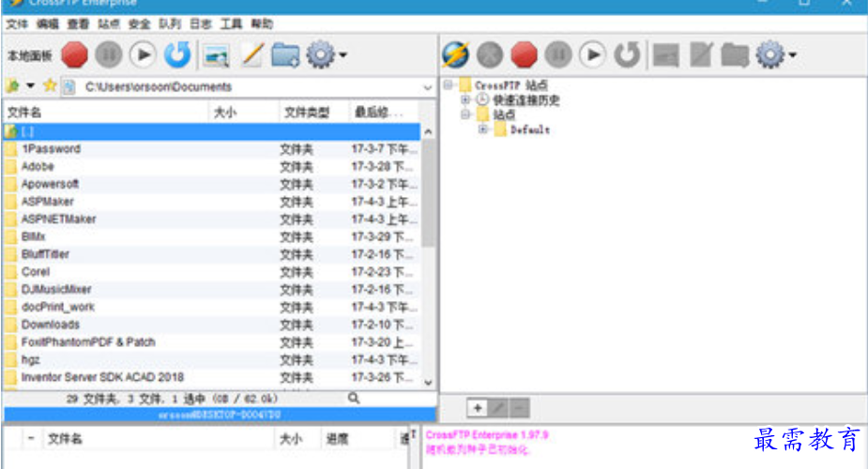Expand the local path history dropdown chevron
868x469 pixels.
427,87
